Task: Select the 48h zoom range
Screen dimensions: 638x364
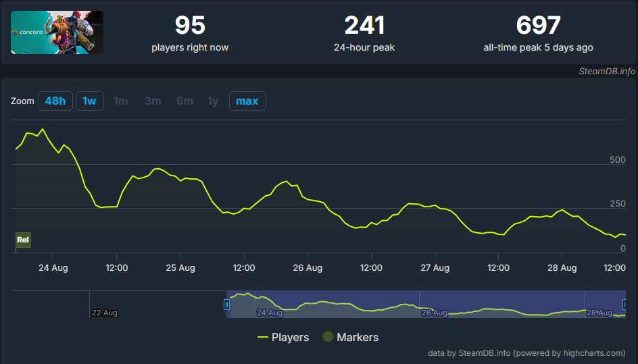Action: pos(55,101)
